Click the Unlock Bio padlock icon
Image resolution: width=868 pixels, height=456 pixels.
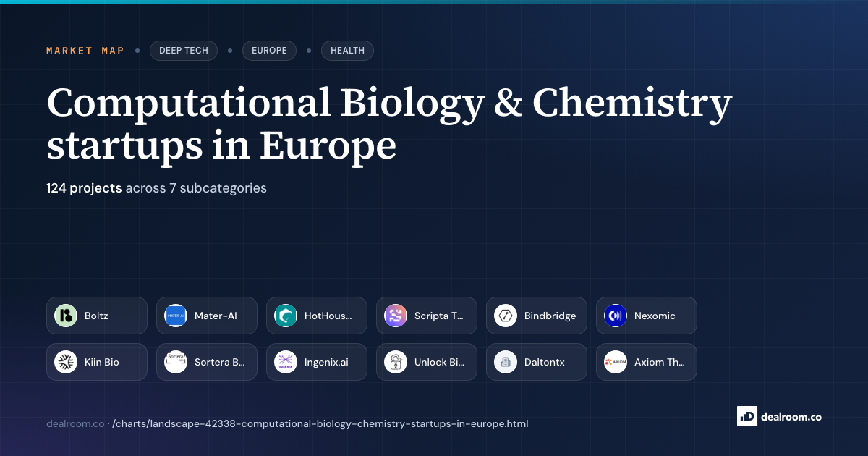396,362
